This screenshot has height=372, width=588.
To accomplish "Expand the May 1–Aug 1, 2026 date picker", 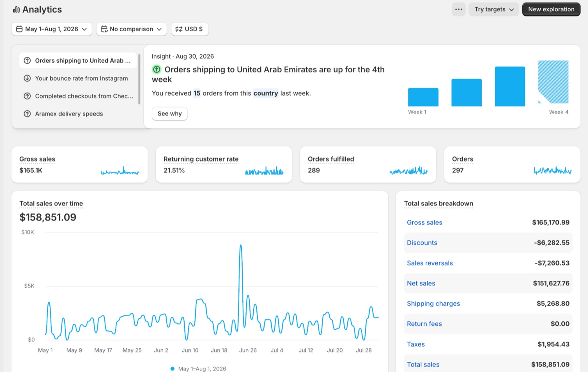I will tap(52, 29).
